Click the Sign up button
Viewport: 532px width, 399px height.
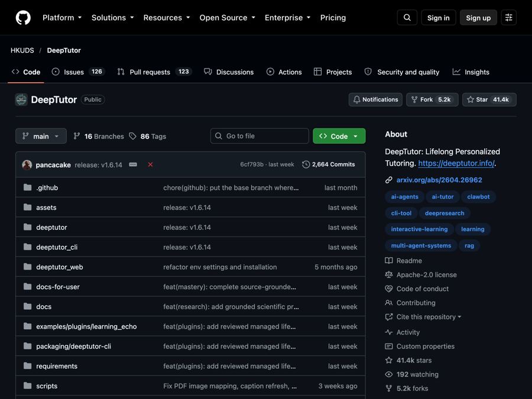pyautogui.click(x=478, y=18)
